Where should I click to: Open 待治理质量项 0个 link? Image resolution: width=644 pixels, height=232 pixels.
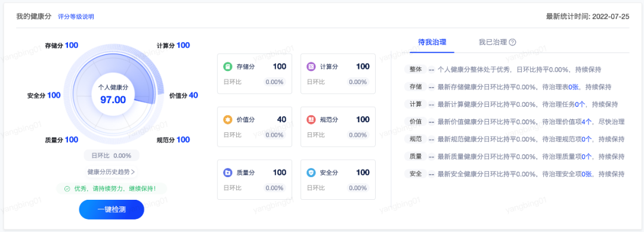coord(587,156)
